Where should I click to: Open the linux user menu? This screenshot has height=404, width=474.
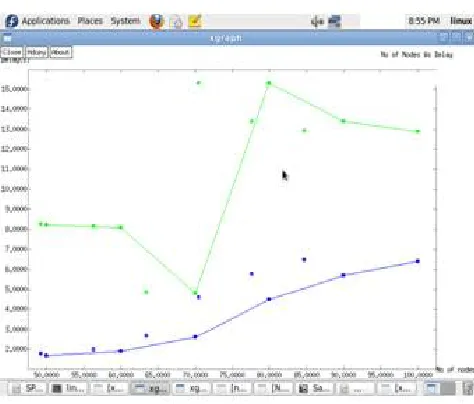coord(461,21)
